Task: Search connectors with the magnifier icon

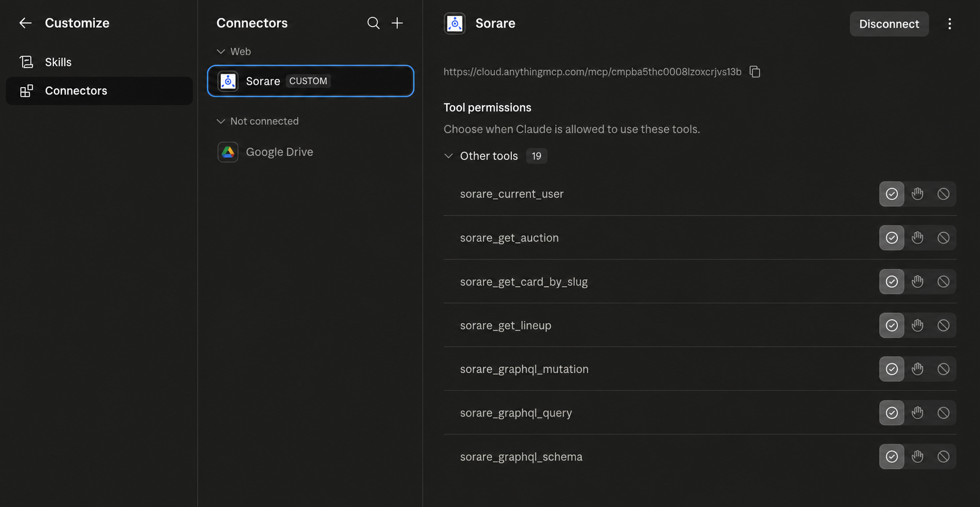Action: (373, 23)
